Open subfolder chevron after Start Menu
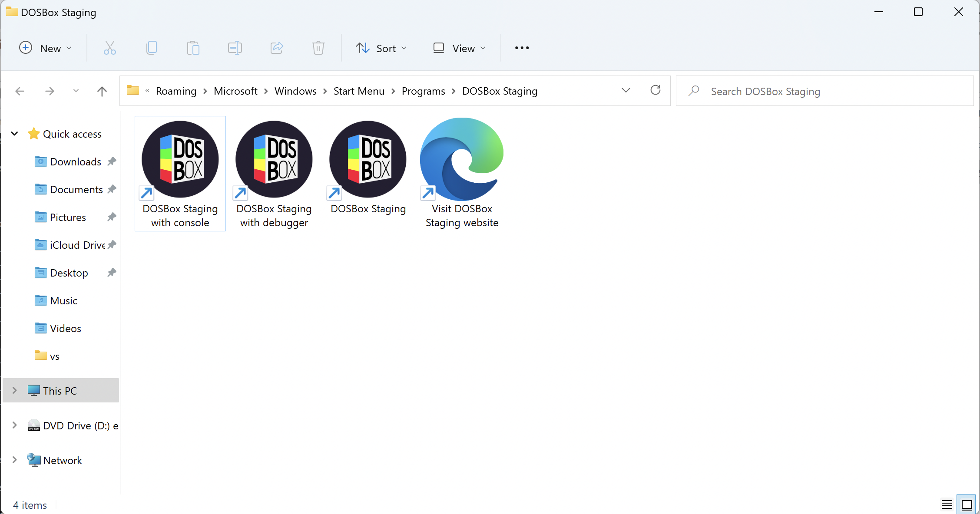This screenshot has width=980, height=514. [x=393, y=91]
